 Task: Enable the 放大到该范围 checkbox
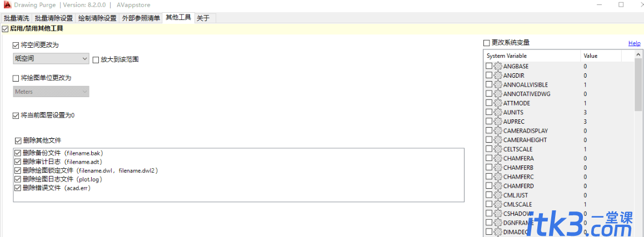[96, 60]
